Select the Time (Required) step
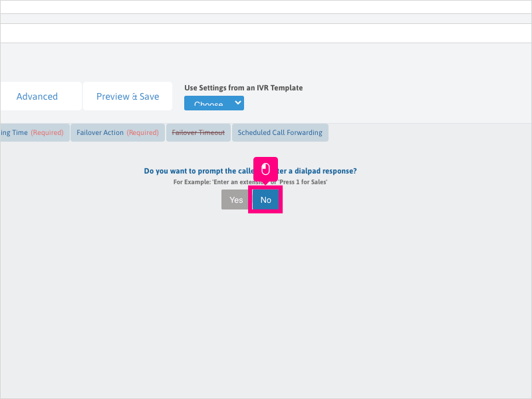532x399 pixels. (x=35, y=132)
